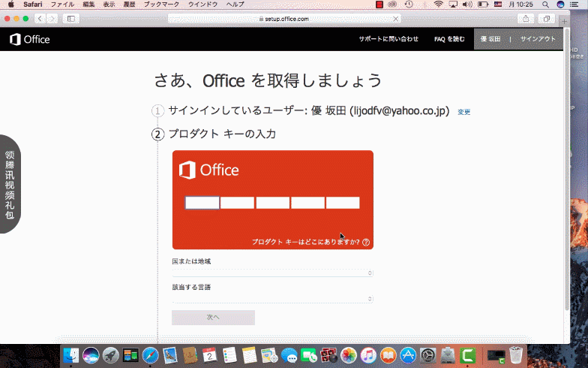Open the 国または地域 country dropdown

coord(273,273)
